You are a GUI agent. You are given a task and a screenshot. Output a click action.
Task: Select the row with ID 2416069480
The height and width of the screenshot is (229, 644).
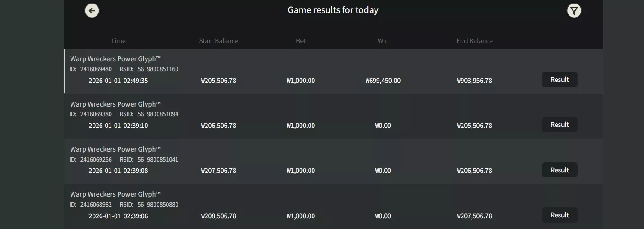click(x=333, y=71)
